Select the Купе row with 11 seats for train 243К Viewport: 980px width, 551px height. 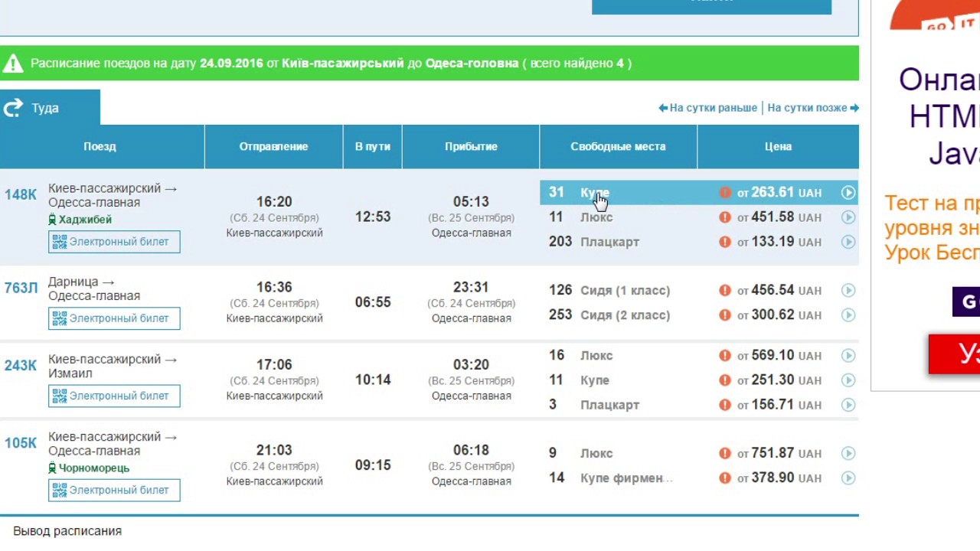click(699, 380)
